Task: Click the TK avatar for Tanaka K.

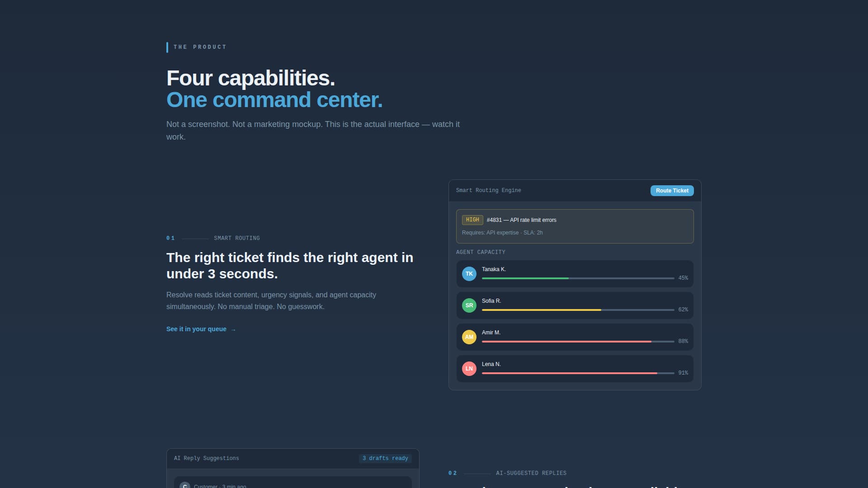Action: [x=469, y=274]
